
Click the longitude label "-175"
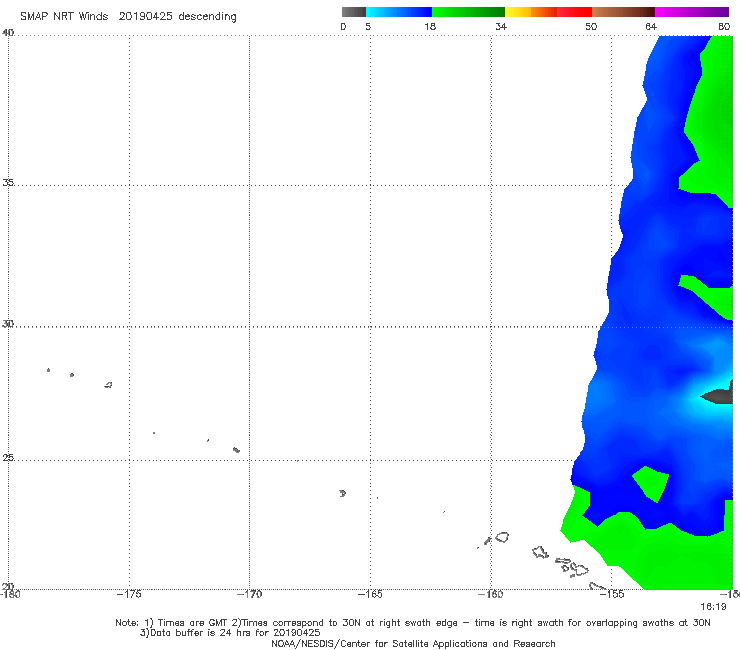(129, 594)
